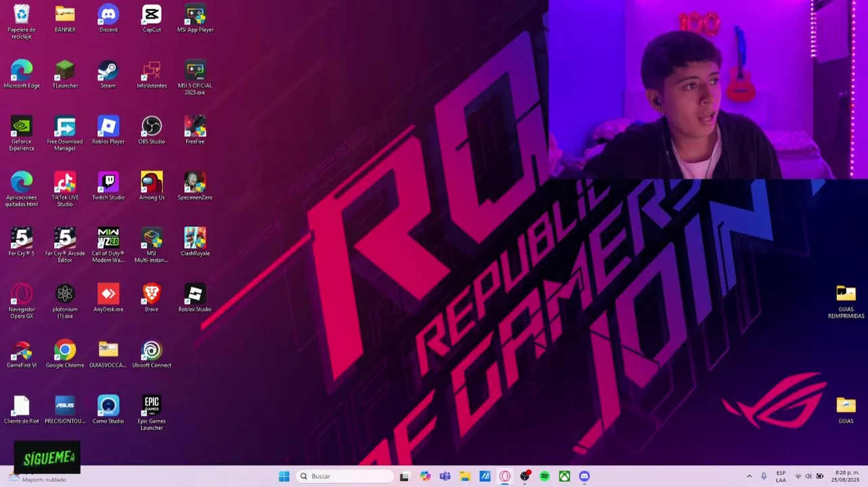This screenshot has height=487, width=868.
Task: Select the ASUS PRECISIONTOU icon
Action: coord(65,410)
